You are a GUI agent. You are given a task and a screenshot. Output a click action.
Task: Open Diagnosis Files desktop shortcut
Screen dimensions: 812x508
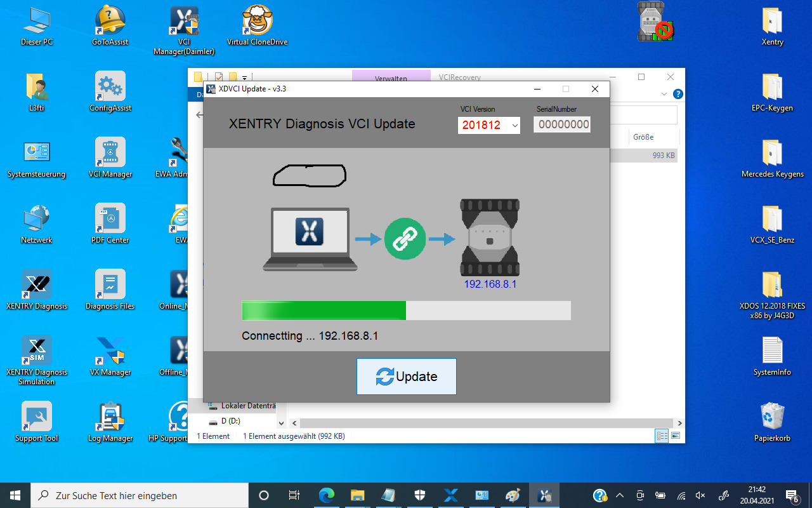(110, 290)
